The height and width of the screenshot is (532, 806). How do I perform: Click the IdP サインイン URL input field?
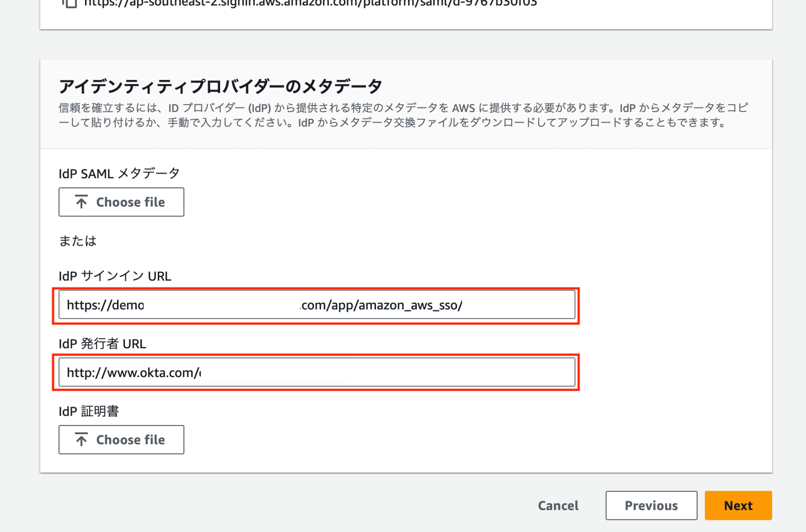315,304
